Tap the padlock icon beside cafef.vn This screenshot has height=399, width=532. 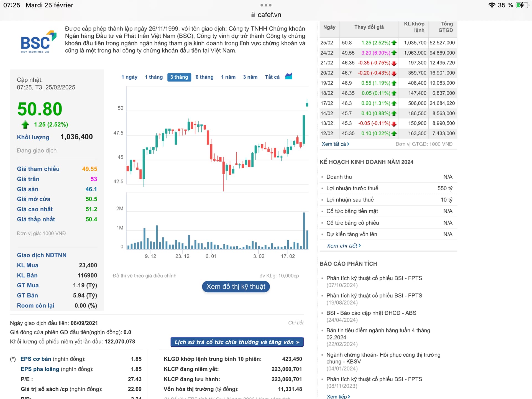253,14
